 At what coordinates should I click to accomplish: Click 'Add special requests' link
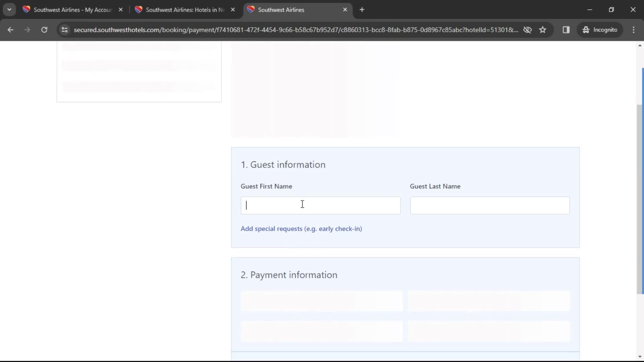click(301, 229)
